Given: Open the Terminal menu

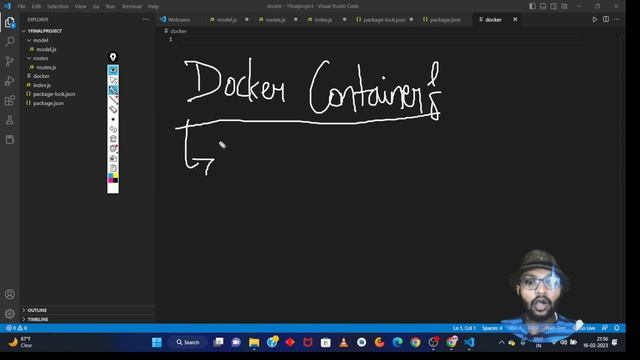Looking at the screenshot, I should pyautogui.click(x=131, y=6).
